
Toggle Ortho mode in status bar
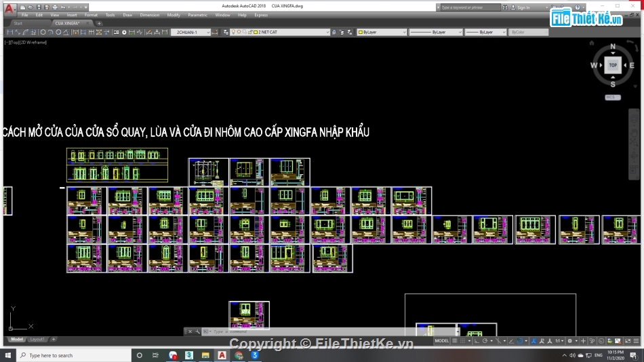coord(477,341)
